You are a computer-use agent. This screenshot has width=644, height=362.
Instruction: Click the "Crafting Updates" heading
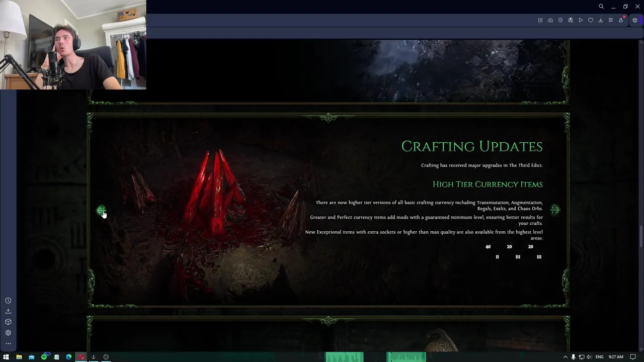(x=472, y=146)
